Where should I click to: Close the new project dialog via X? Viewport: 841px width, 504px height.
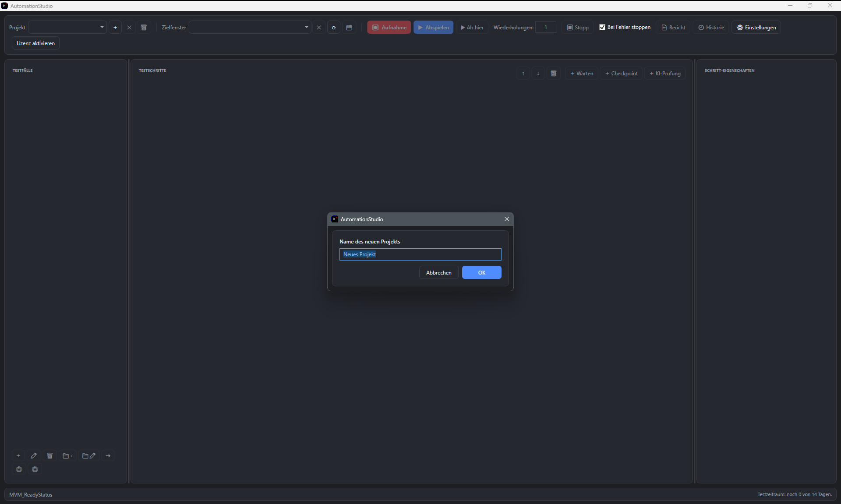(x=506, y=219)
